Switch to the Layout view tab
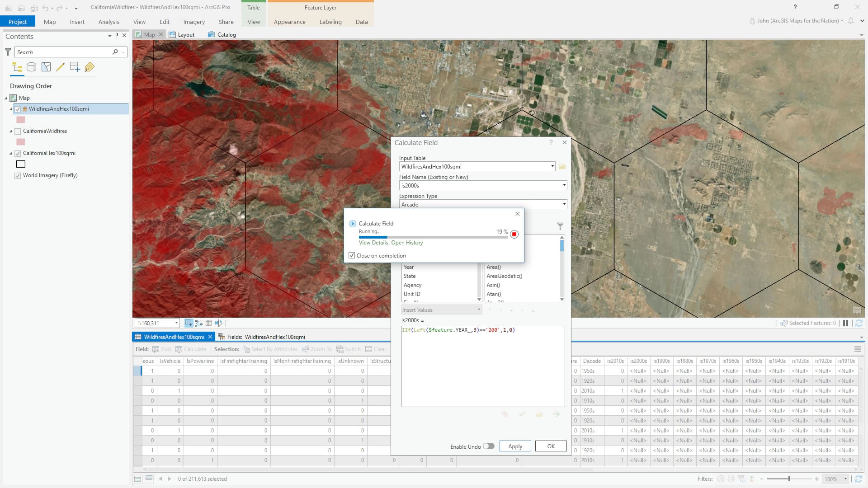Screen dimensions: 868x488 coord(181,35)
